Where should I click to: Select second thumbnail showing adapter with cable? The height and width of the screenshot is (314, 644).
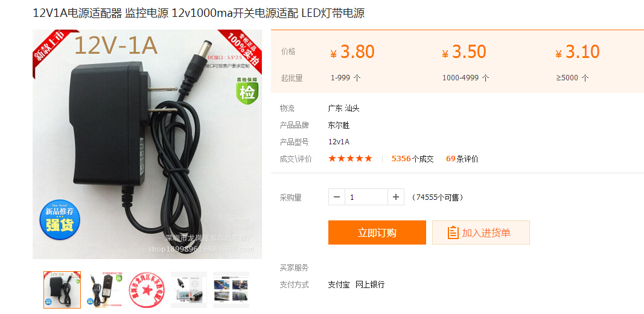coord(104,290)
